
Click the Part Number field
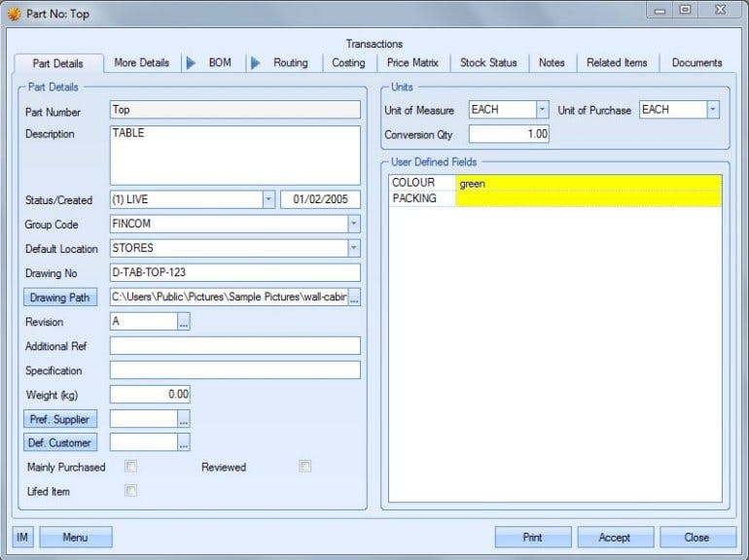click(x=235, y=109)
